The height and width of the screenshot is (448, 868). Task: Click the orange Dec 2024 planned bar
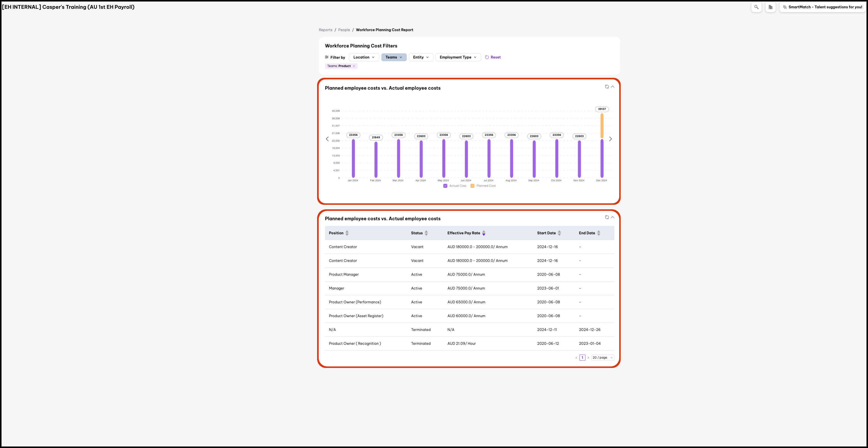pos(602,126)
